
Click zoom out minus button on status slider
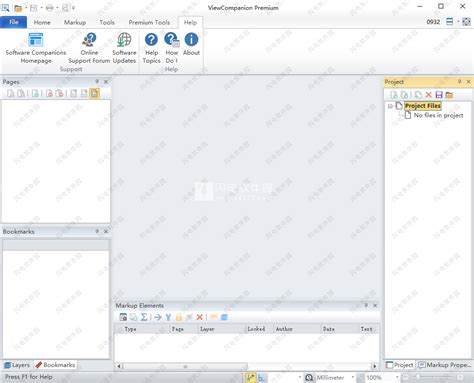(405, 377)
